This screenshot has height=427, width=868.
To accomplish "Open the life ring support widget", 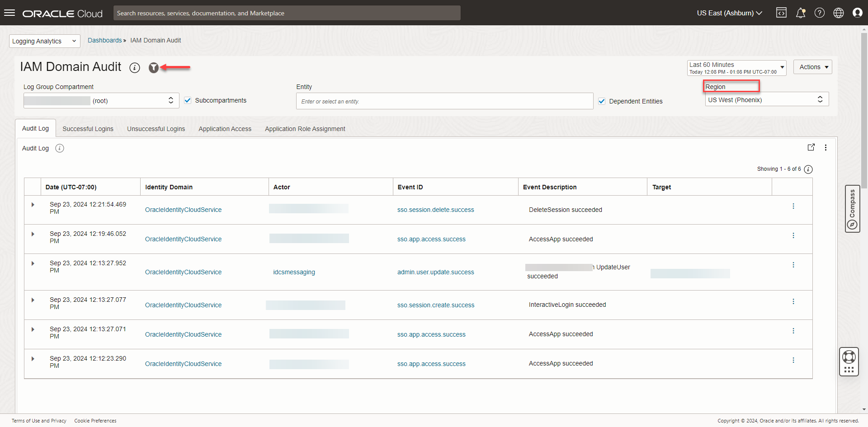I will (x=849, y=357).
